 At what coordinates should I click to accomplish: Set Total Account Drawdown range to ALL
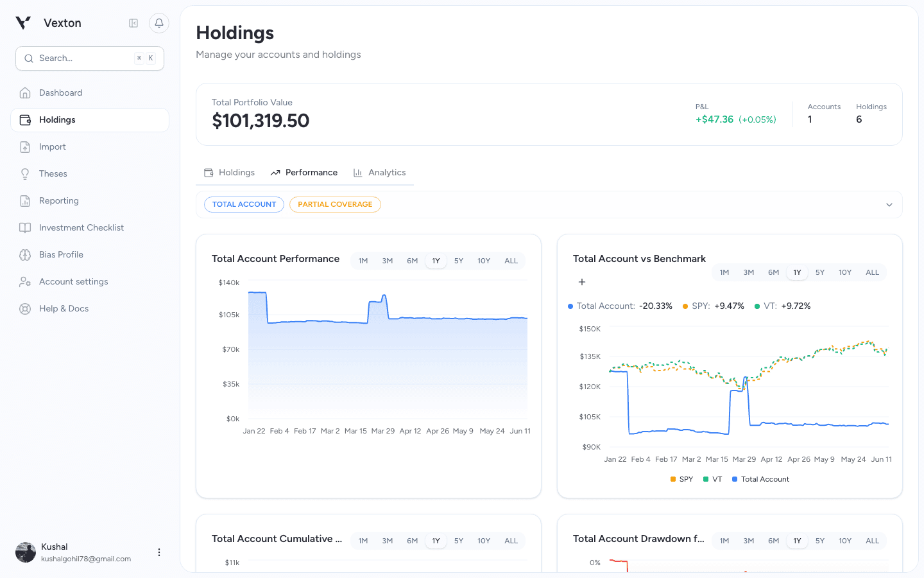point(872,541)
